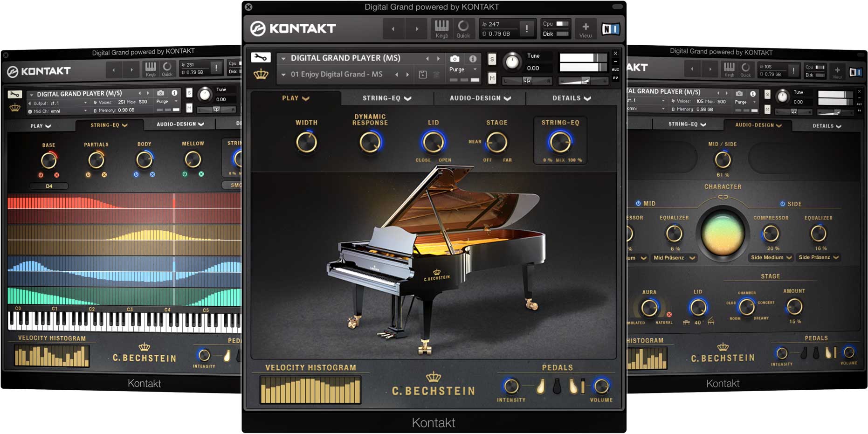Click the D4 note button in left window
The image size is (868, 434).
click(49, 186)
